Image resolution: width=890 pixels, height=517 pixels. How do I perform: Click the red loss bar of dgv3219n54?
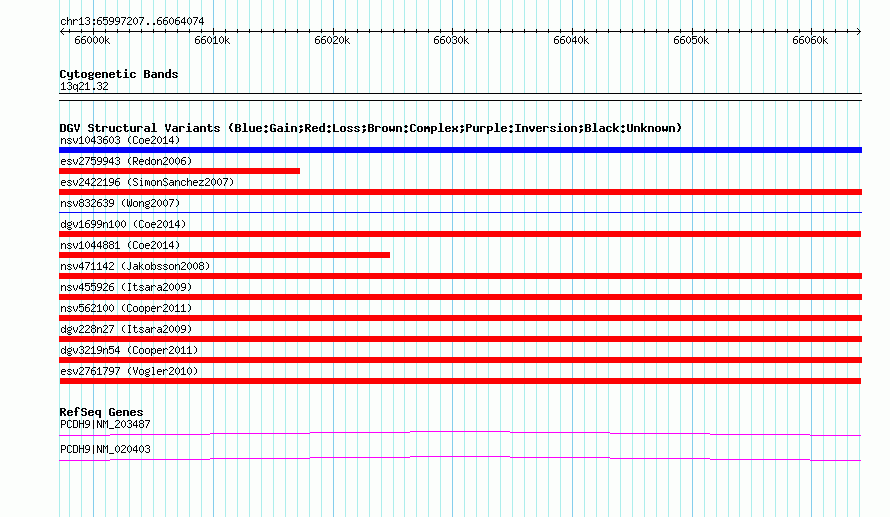(x=460, y=360)
